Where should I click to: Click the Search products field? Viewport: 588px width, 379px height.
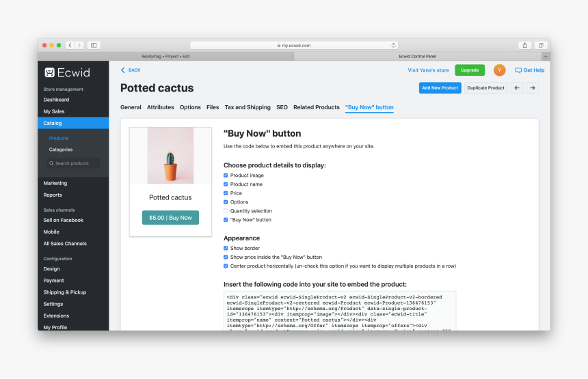pyautogui.click(x=73, y=163)
